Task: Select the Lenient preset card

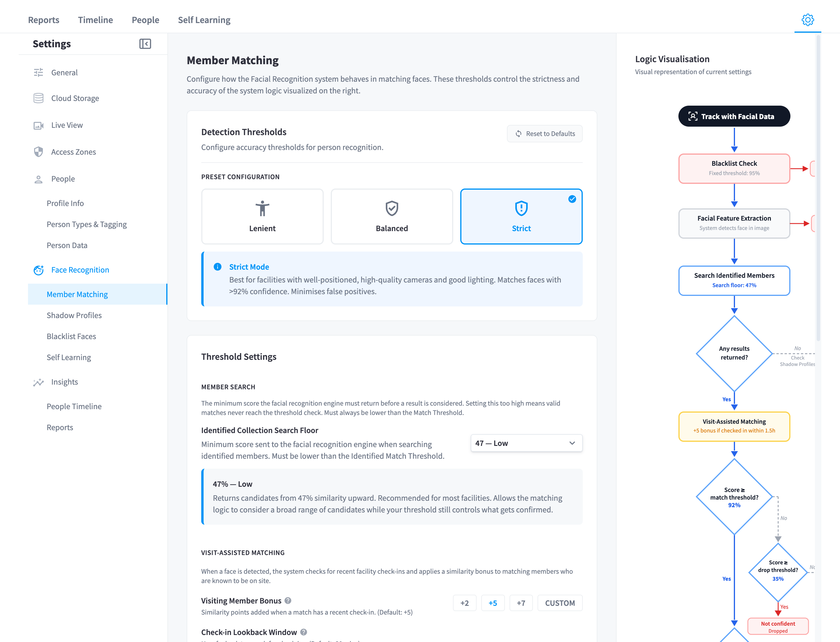Action: (x=262, y=216)
